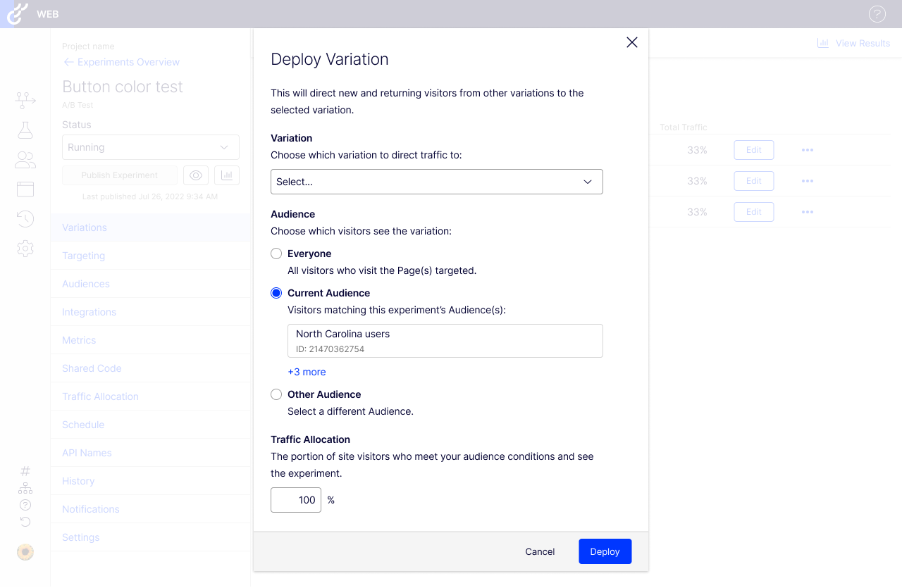
Task: Select the Audiences people icon in sidebar
Action: (25, 159)
